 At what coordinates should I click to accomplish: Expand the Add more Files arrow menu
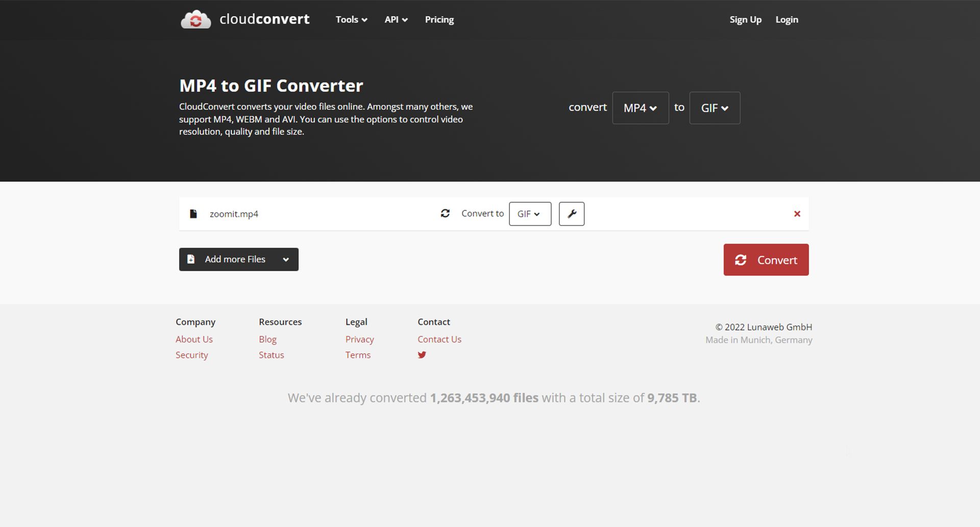286,259
